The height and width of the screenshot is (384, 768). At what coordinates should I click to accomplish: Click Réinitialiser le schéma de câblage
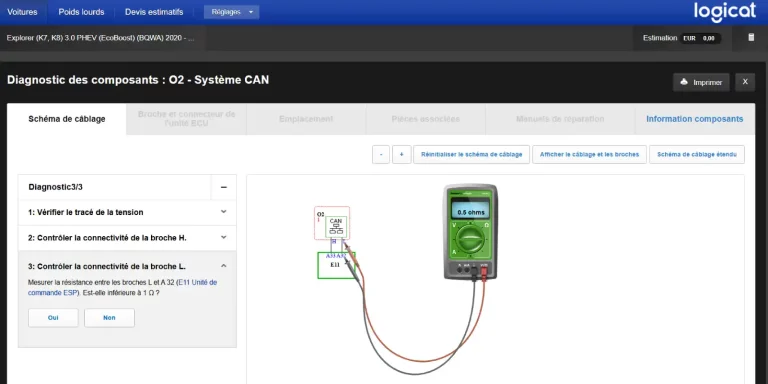pyautogui.click(x=472, y=154)
